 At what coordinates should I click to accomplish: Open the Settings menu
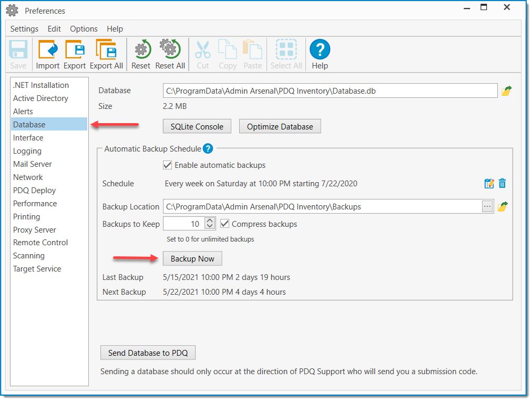pyautogui.click(x=24, y=29)
